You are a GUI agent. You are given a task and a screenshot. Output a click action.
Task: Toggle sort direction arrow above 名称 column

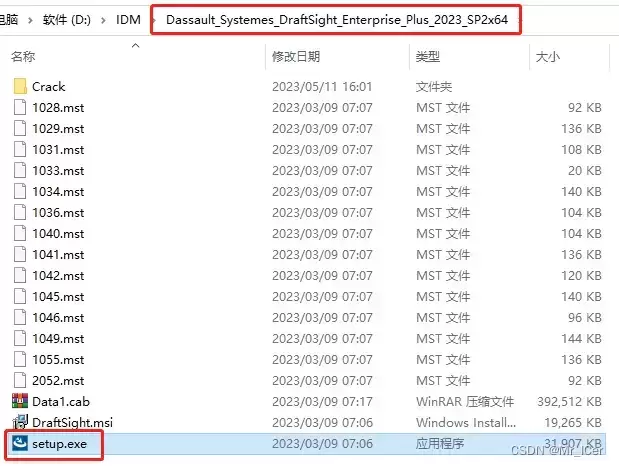pos(135,45)
